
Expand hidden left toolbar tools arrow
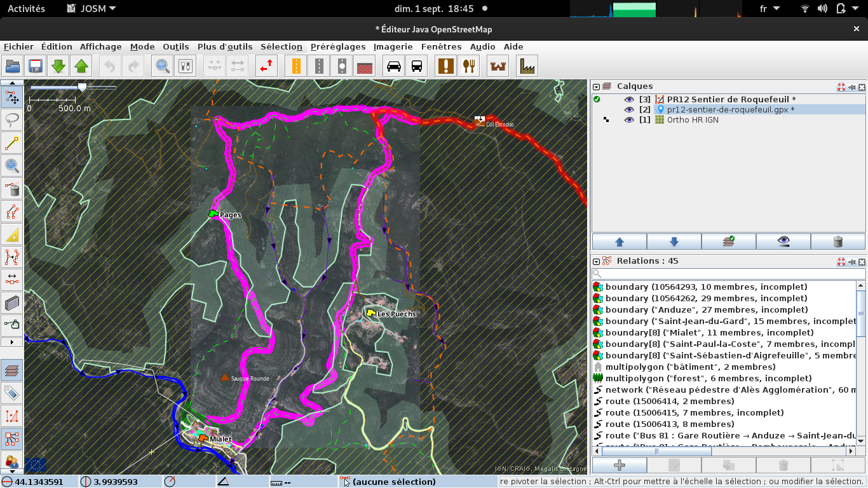[11, 342]
